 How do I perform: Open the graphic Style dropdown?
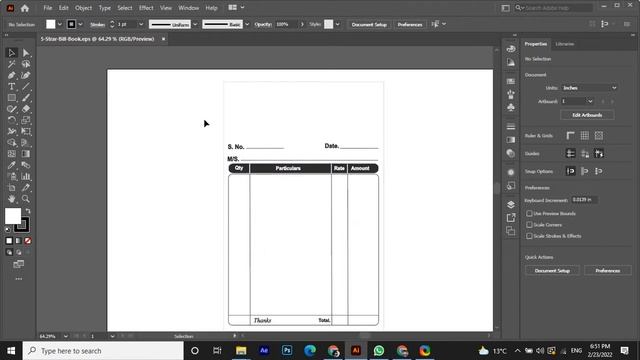(338, 24)
